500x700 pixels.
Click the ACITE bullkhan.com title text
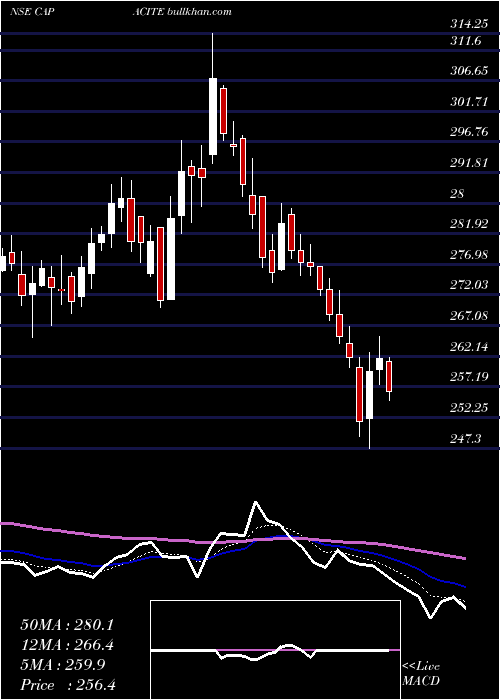pyautogui.click(x=182, y=12)
